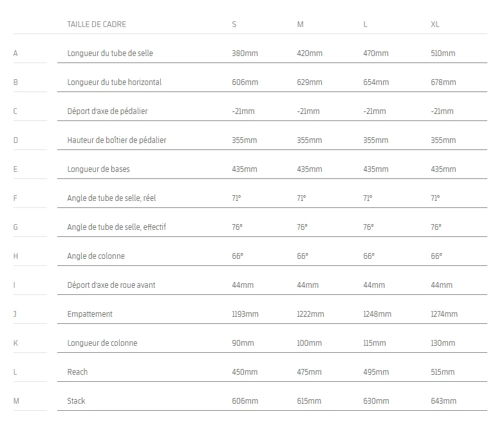Select the M size column header
The image size is (504, 425).
300,24
